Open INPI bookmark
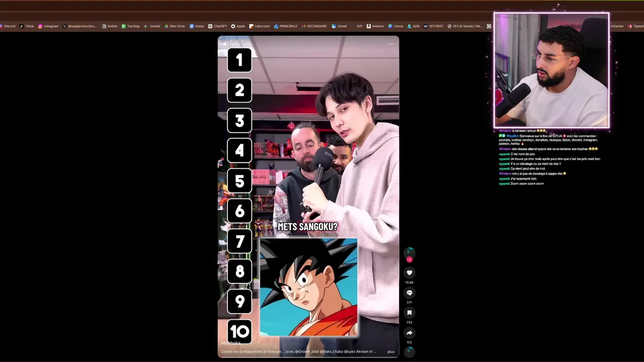Viewport: 644px width, 362px height. click(x=358, y=26)
